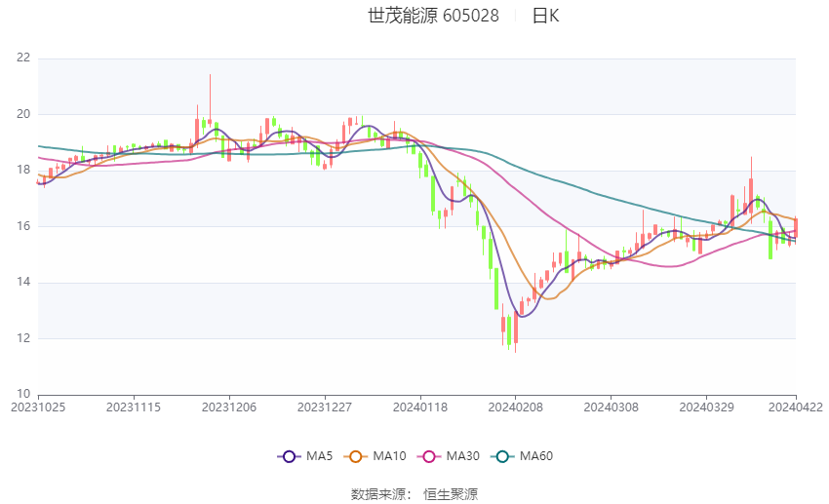Click the 数据来源 恒生聚源 source text
This screenshot has width=829, height=504.
[x=414, y=494]
